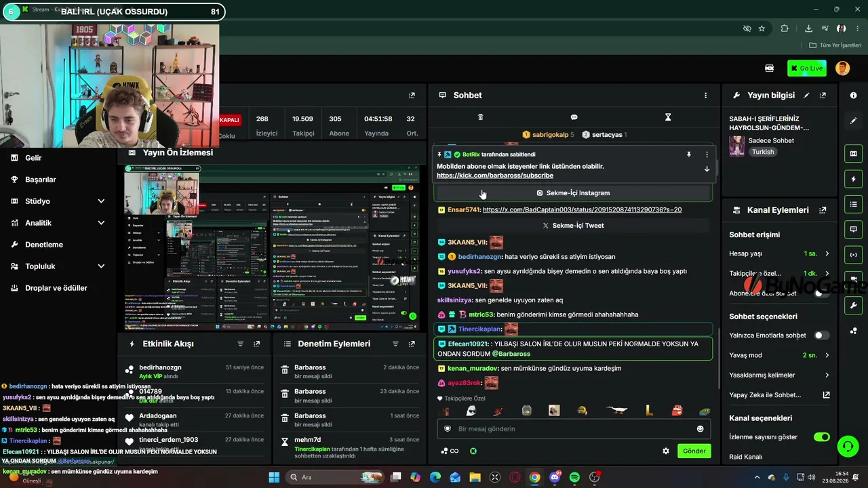Click the green Go Live button
The width and height of the screenshot is (868, 488).
tap(806, 68)
